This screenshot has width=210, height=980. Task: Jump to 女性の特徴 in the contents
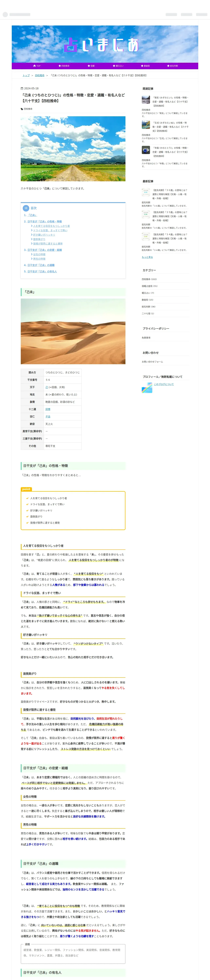(x=39, y=254)
